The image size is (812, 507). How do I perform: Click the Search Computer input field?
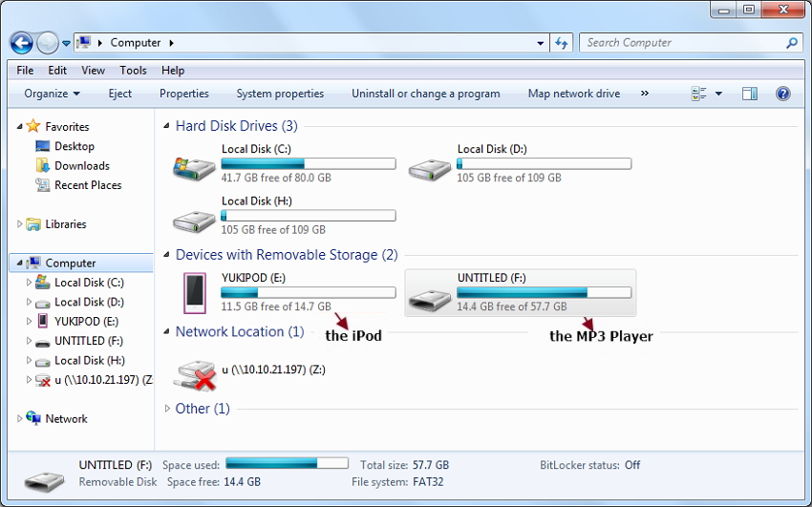point(683,43)
